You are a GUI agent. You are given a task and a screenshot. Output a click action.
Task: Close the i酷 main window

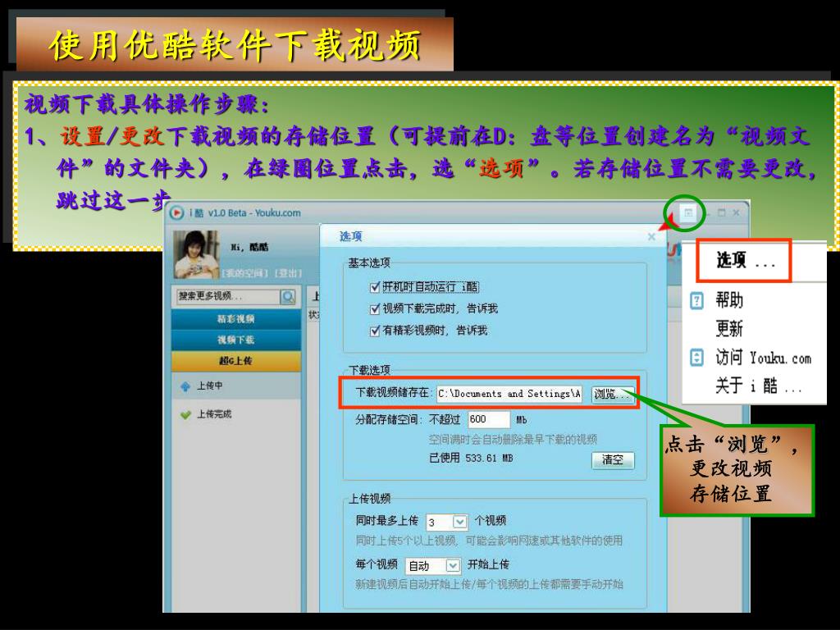736,212
